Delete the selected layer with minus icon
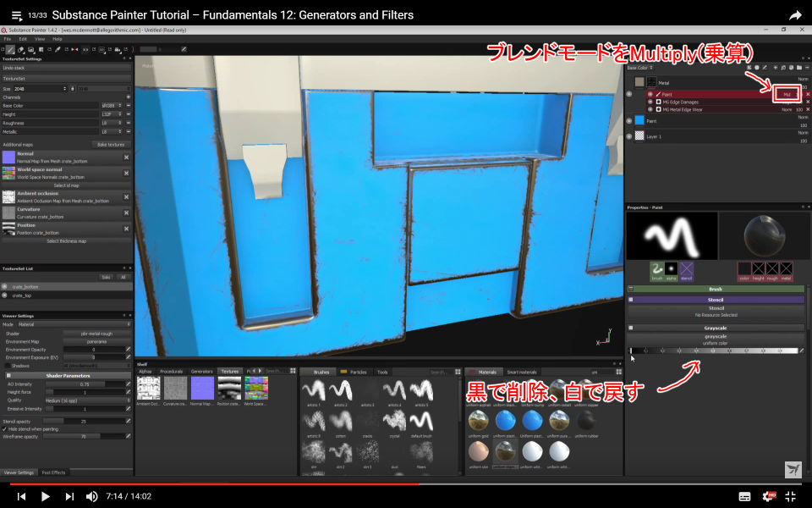This screenshot has height=508, width=812. point(807,68)
